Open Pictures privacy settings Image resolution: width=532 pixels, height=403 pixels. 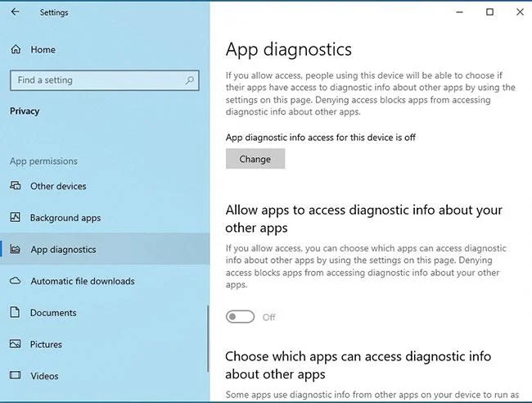point(105,344)
